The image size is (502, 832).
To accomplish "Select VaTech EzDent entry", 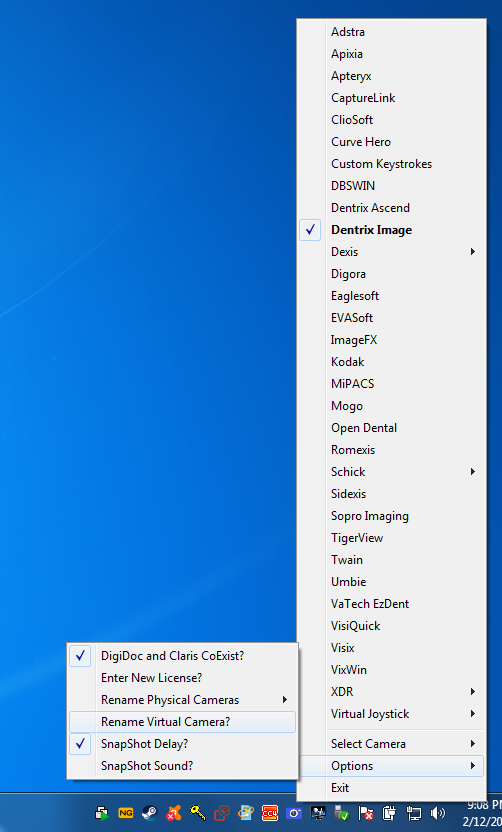I will pos(392,604).
